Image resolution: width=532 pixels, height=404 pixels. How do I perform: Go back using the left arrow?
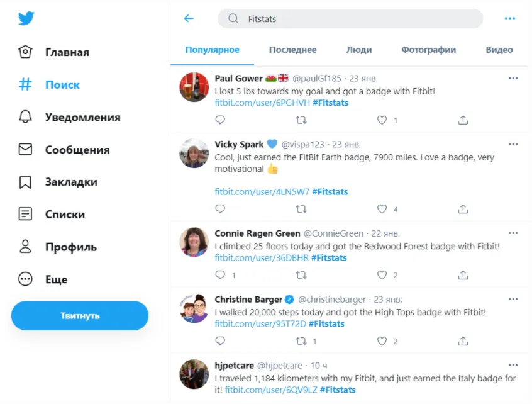tap(189, 19)
